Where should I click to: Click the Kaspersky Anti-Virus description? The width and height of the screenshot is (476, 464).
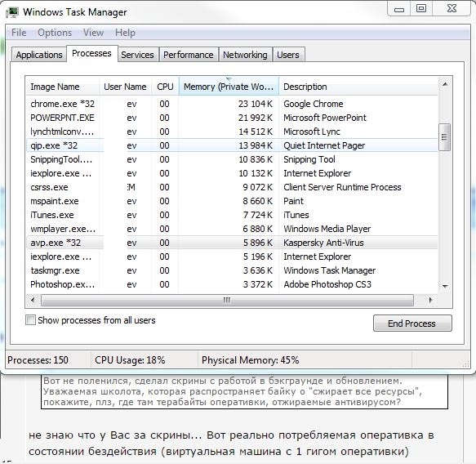pyautogui.click(x=323, y=243)
